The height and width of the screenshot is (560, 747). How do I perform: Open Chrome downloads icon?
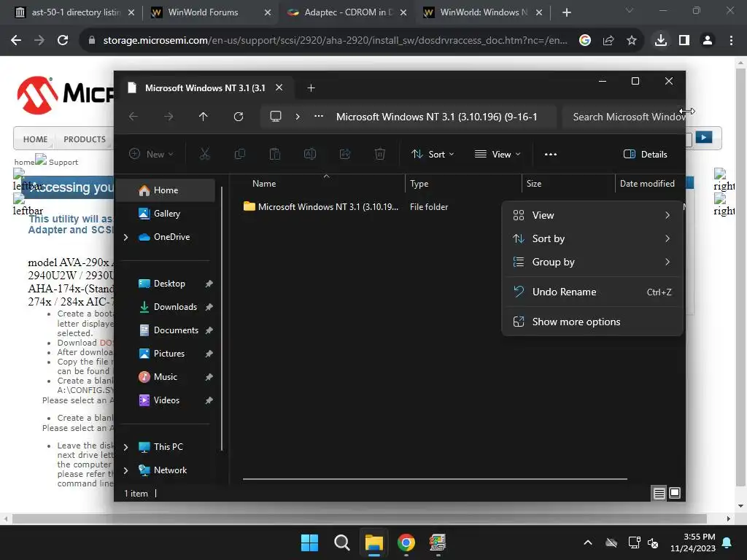coord(661,41)
